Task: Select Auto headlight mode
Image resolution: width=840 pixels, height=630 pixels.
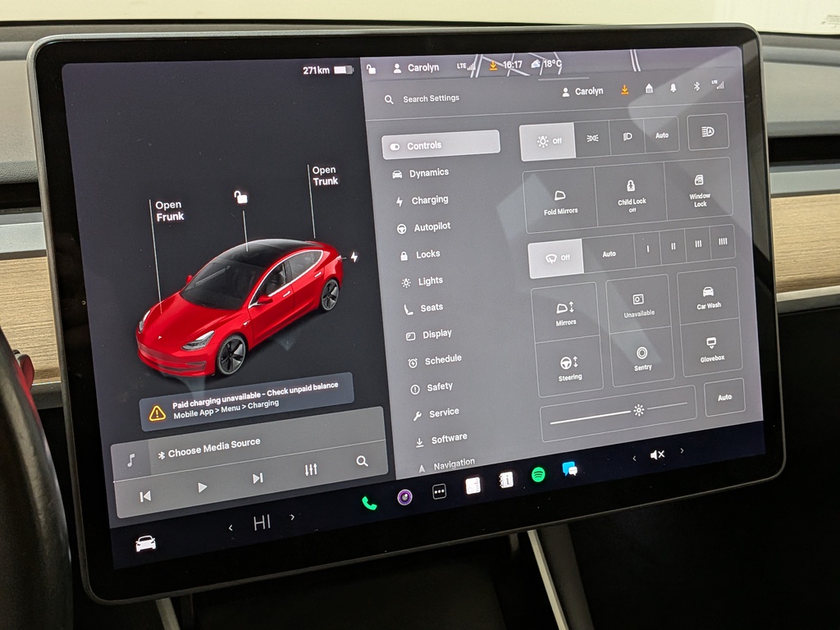Action: [x=661, y=135]
